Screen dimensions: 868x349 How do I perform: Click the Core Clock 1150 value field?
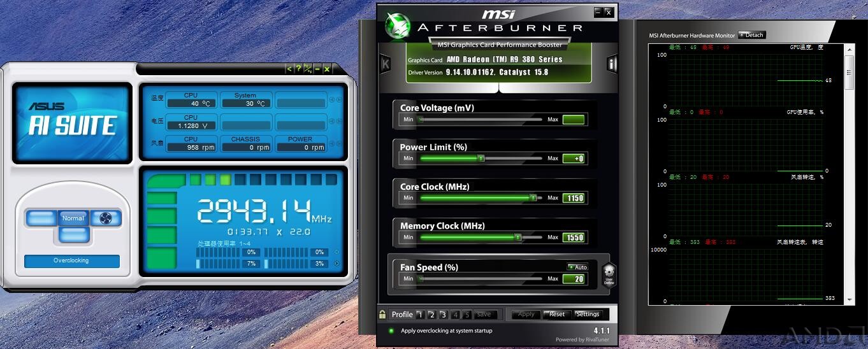click(x=574, y=198)
